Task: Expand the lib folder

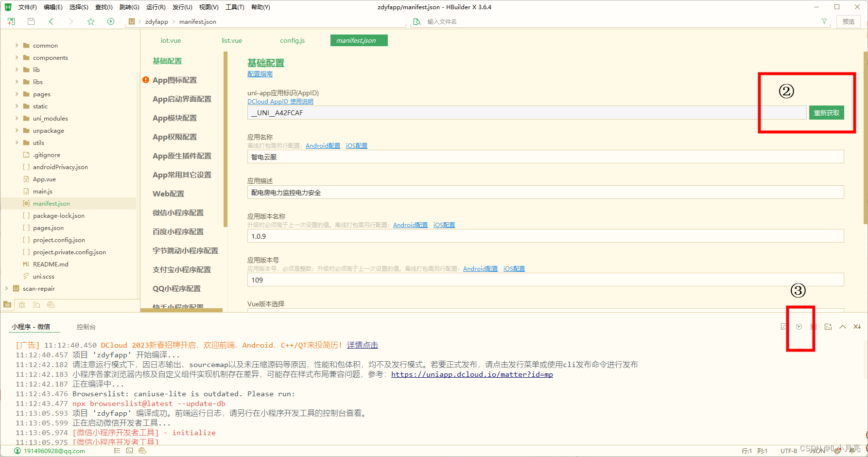Action: (x=17, y=70)
